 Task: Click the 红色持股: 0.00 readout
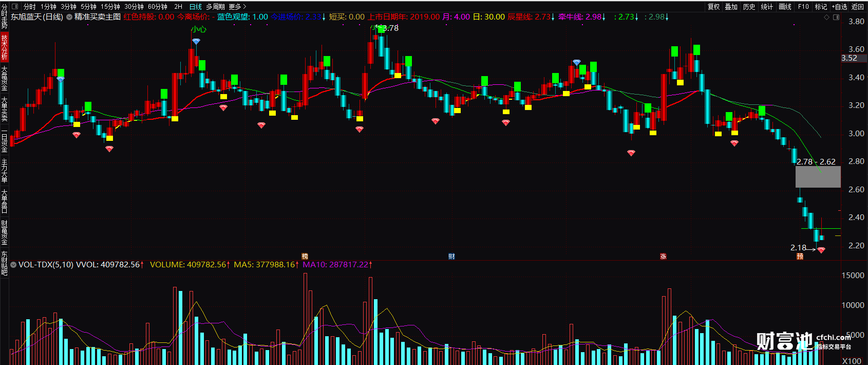(x=149, y=17)
